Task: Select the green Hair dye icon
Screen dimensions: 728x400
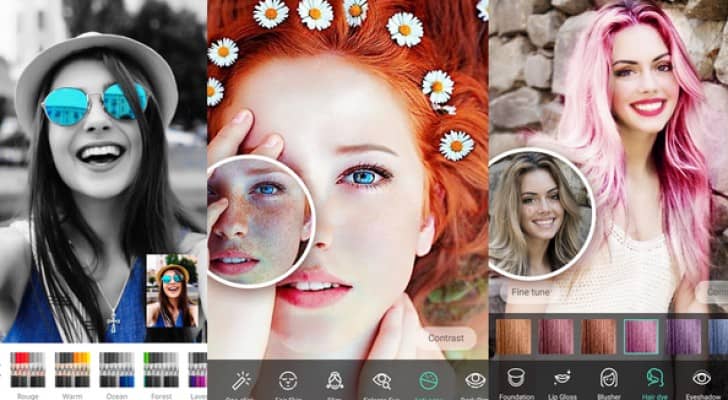Action: (655, 377)
